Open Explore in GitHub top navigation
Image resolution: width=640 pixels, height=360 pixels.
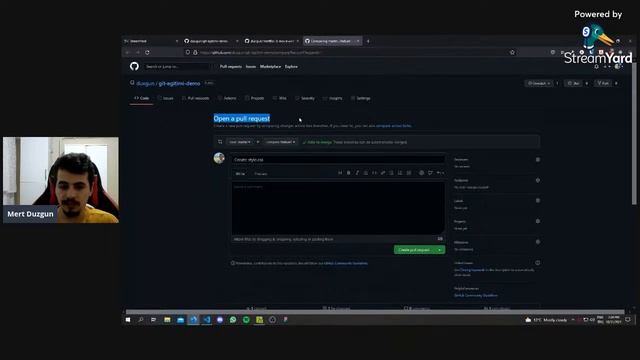coord(291,67)
